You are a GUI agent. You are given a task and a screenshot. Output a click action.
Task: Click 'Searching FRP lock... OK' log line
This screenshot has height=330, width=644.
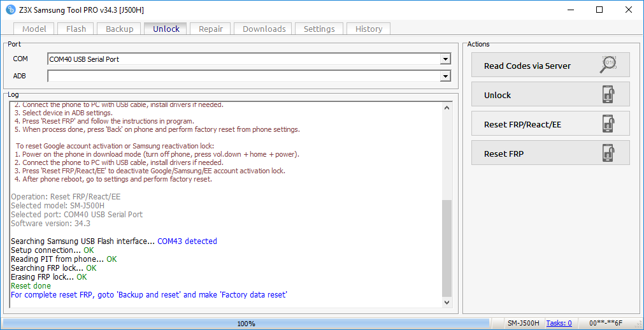[x=54, y=268]
